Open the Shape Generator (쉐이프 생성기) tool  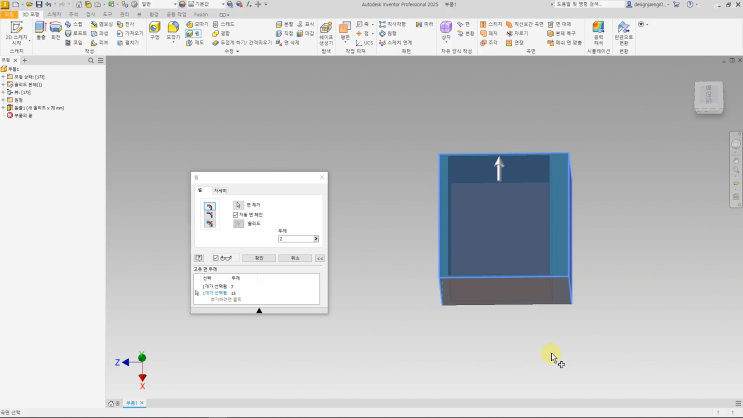[x=326, y=34]
